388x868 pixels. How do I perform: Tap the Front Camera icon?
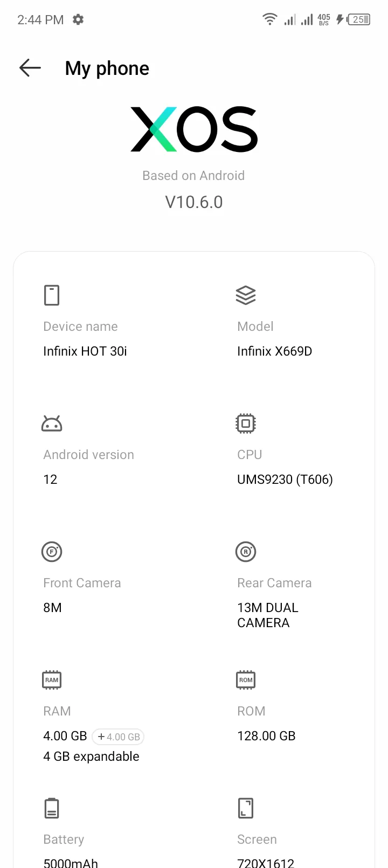pos(52,552)
